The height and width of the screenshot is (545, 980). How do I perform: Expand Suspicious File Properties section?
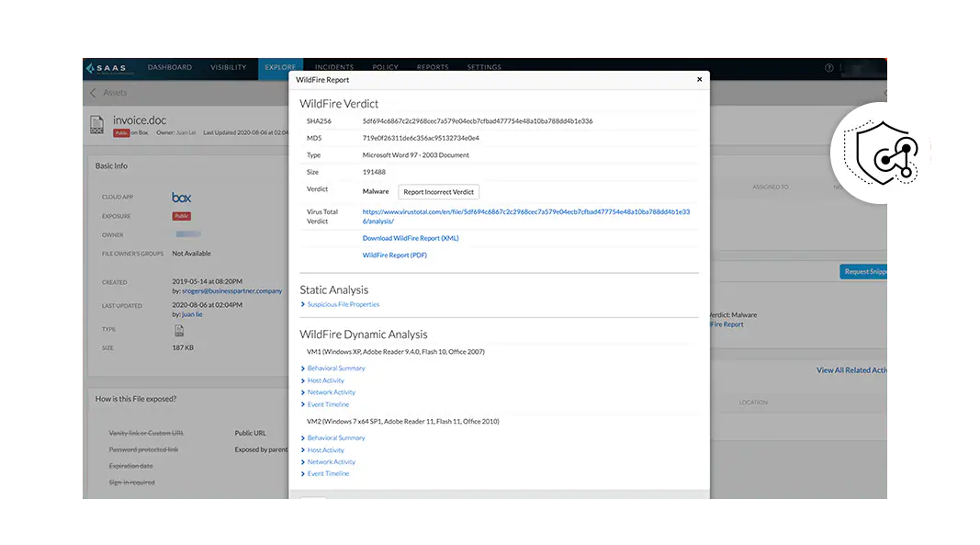pos(343,304)
